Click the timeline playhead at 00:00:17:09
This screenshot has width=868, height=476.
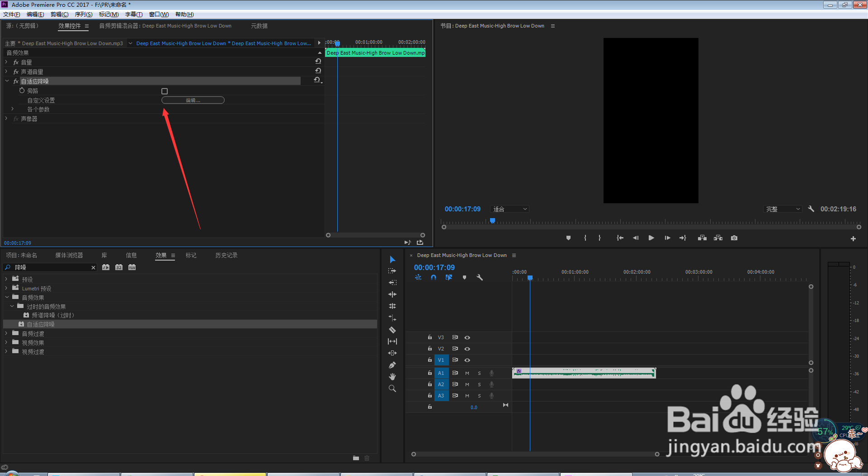pyautogui.click(x=530, y=278)
